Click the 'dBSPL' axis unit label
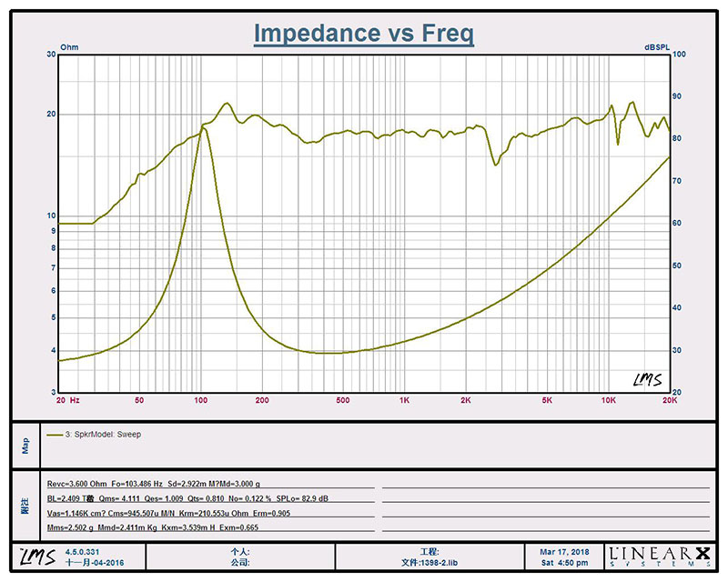728x582 pixels. point(658,46)
